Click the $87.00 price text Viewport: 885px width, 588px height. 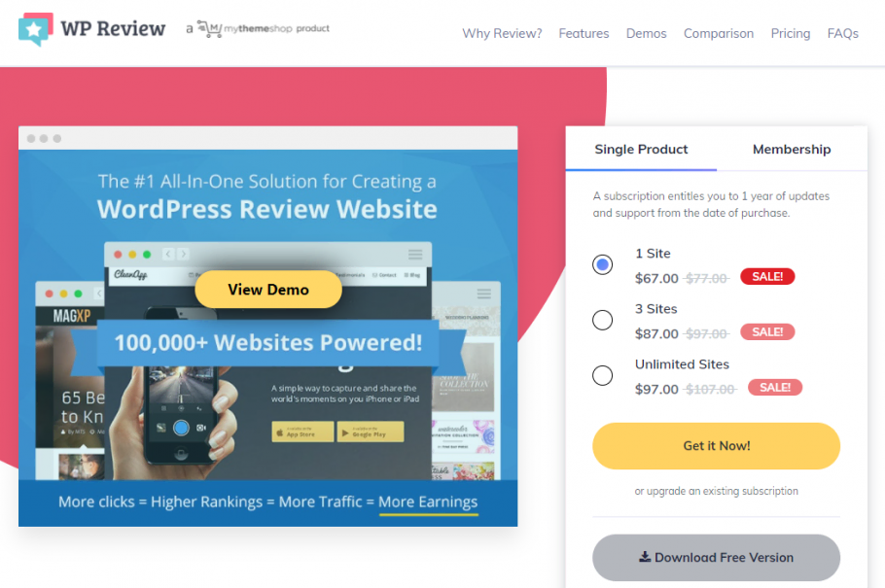click(656, 333)
